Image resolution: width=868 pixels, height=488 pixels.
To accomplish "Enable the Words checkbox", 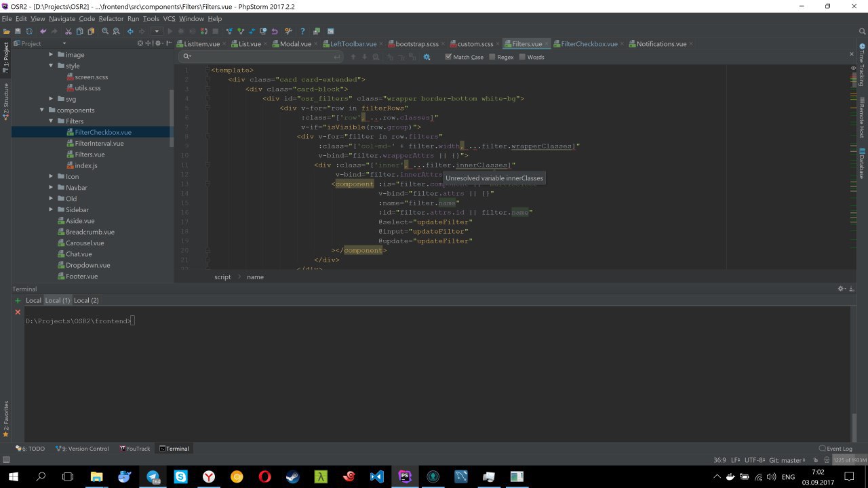I will click(x=522, y=57).
